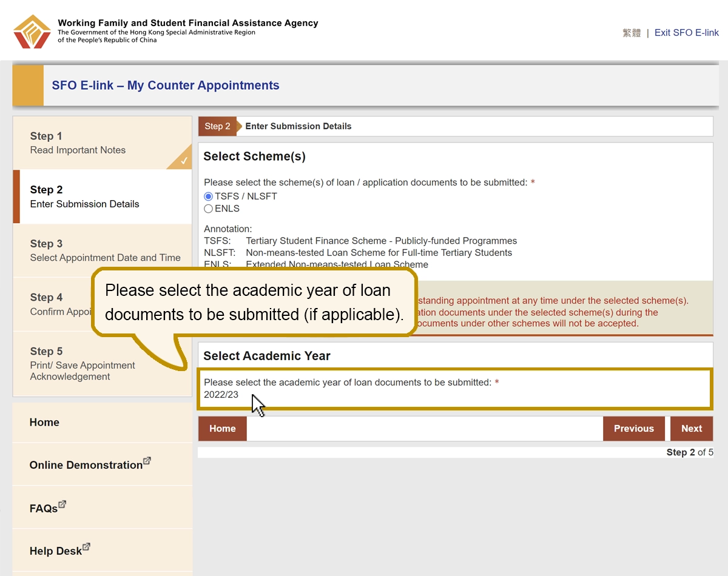Open Step 3 Select Appointment Date and Time
This screenshot has height=576, width=728.
click(x=103, y=250)
